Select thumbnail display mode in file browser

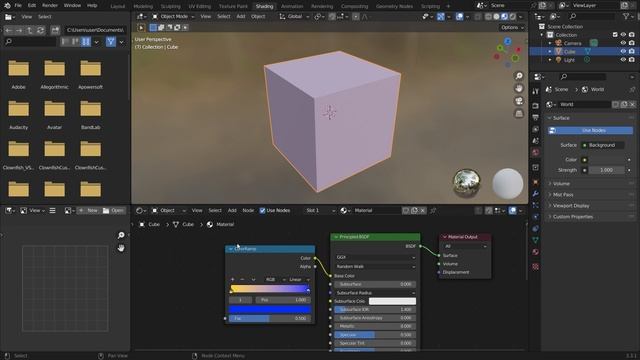click(86, 42)
